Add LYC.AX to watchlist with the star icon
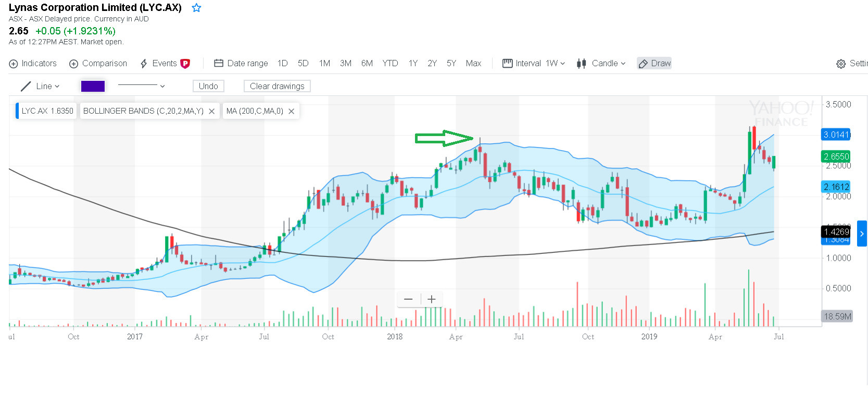The image size is (868, 417). (196, 8)
